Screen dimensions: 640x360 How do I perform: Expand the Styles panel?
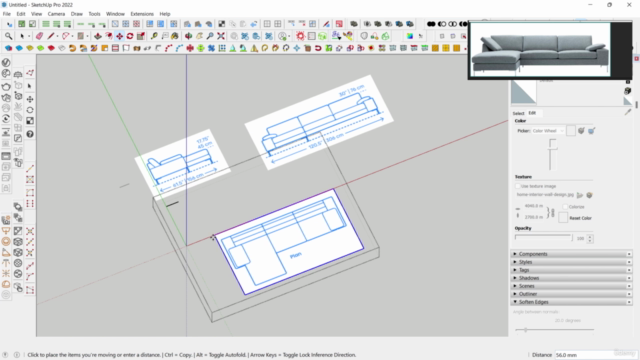pos(571,262)
